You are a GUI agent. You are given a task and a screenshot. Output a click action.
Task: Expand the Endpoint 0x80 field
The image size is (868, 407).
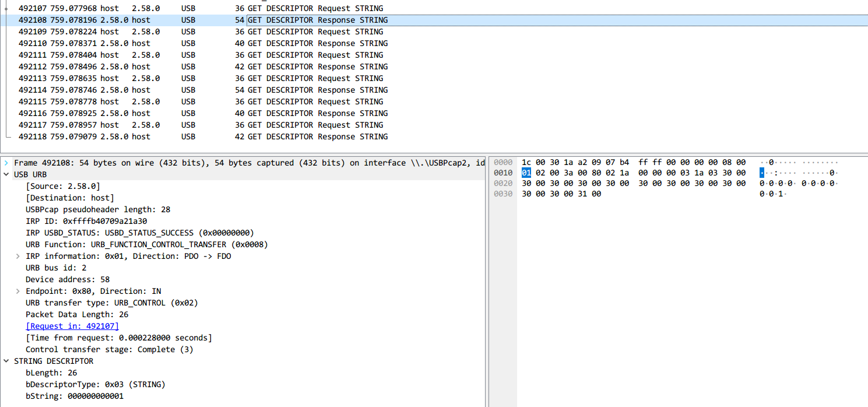17,291
